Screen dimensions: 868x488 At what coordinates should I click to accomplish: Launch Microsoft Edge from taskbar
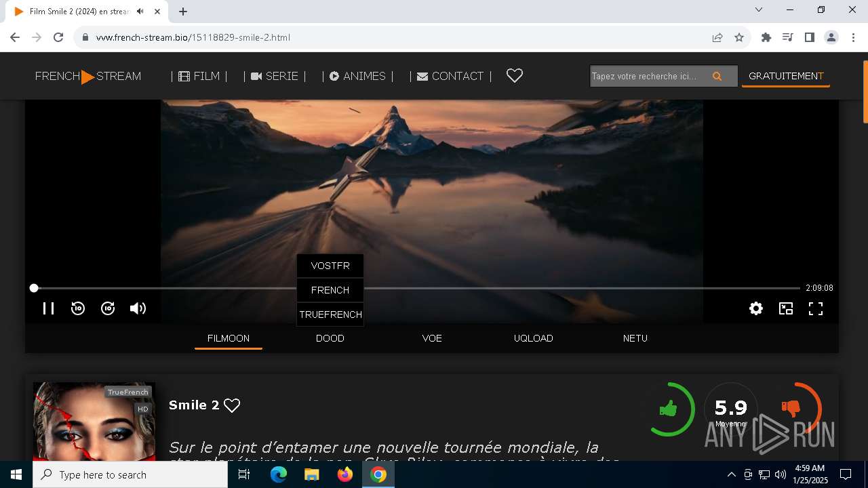pos(279,474)
